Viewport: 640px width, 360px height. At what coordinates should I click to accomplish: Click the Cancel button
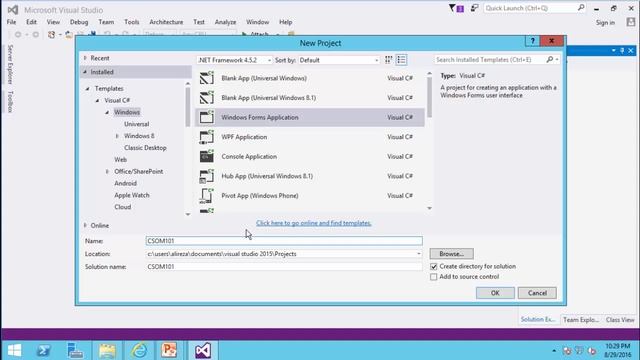(x=537, y=293)
